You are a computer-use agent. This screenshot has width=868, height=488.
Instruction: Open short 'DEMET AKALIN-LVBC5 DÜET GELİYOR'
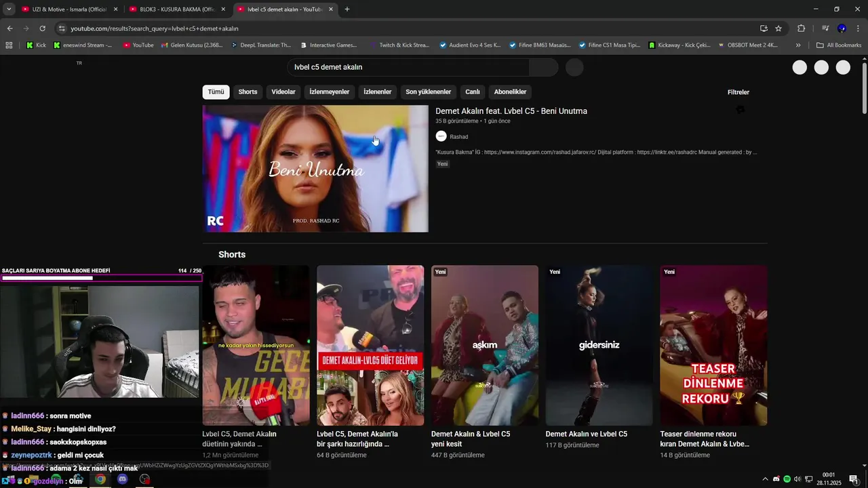coord(370,346)
